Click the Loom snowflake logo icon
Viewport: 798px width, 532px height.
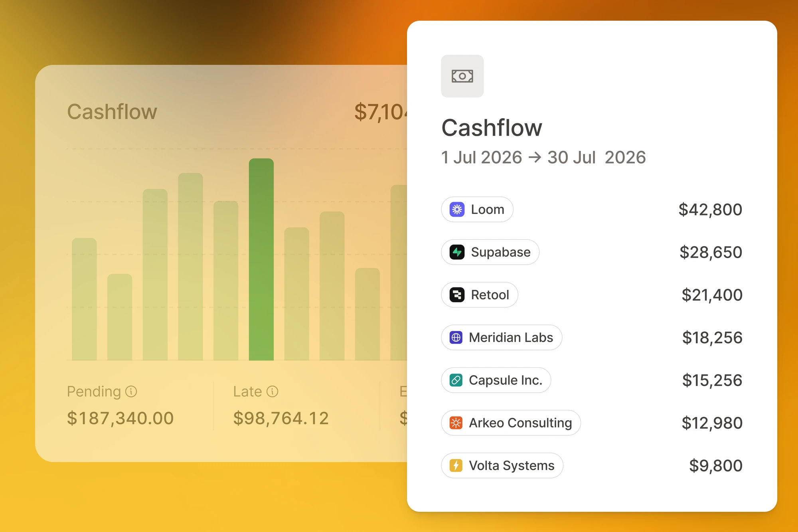[x=457, y=210]
